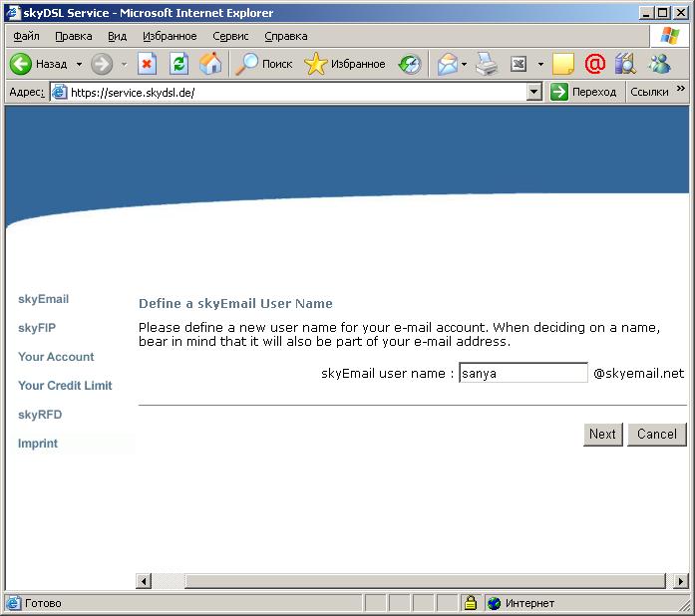Go back with the green Назад arrow
This screenshot has width=695, height=616.
coord(38,64)
